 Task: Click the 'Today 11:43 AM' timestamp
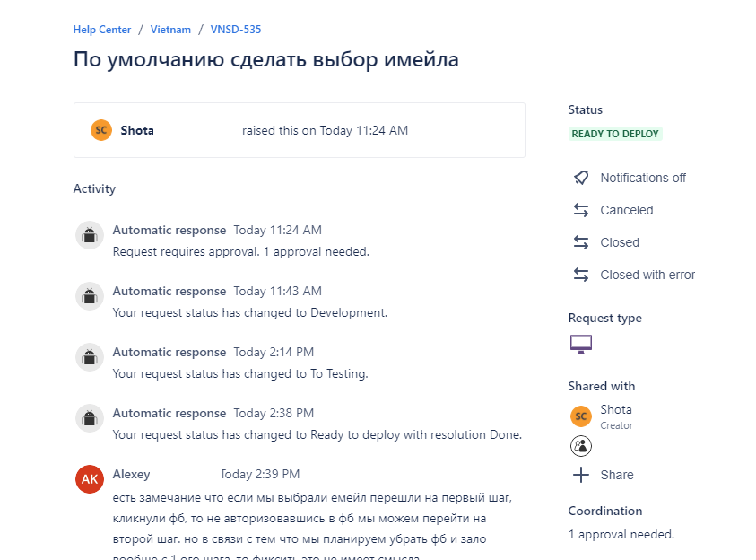point(278,292)
